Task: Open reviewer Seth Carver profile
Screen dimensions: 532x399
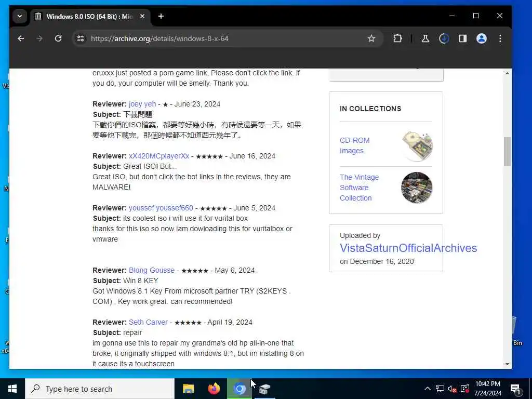Action: click(148, 322)
